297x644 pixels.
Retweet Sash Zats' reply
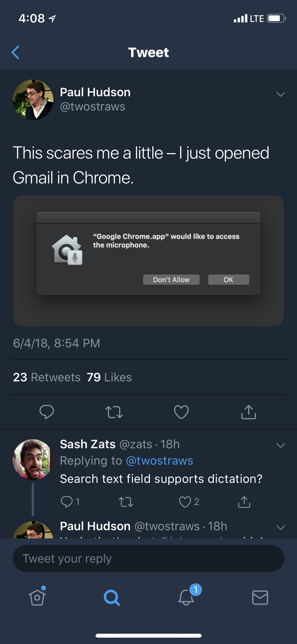click(126, 502)
